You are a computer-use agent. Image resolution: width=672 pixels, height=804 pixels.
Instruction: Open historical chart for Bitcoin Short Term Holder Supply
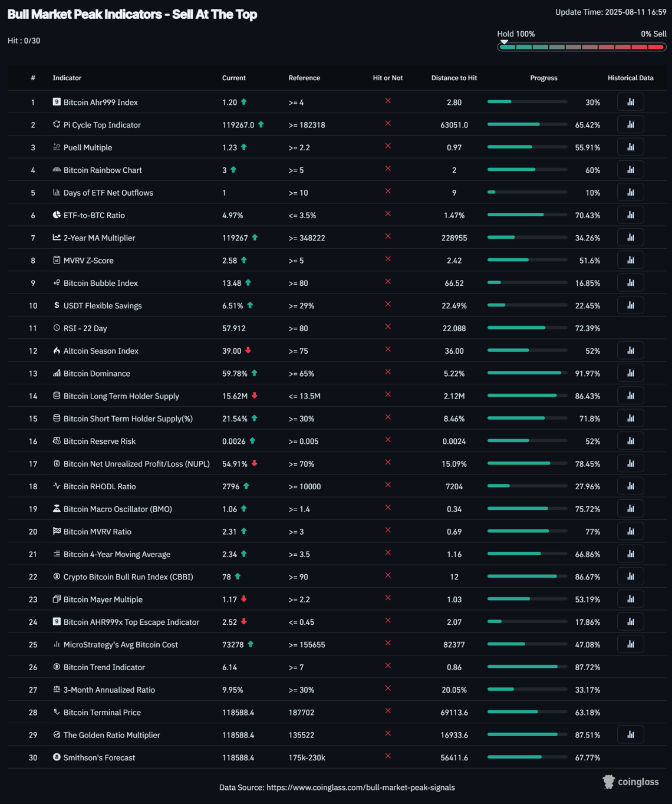[x=630, y=419]
